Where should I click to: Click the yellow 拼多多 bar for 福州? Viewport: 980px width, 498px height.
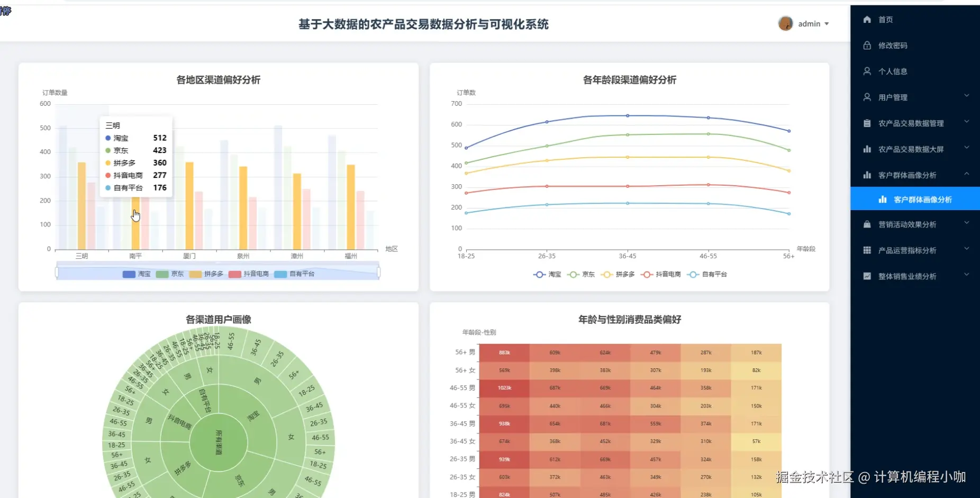(351, 207)
